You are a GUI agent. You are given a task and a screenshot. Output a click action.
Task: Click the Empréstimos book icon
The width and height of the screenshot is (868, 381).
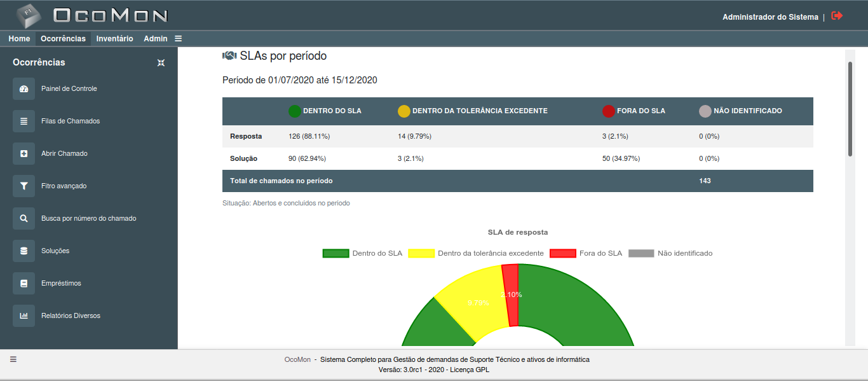pos(24,283)
